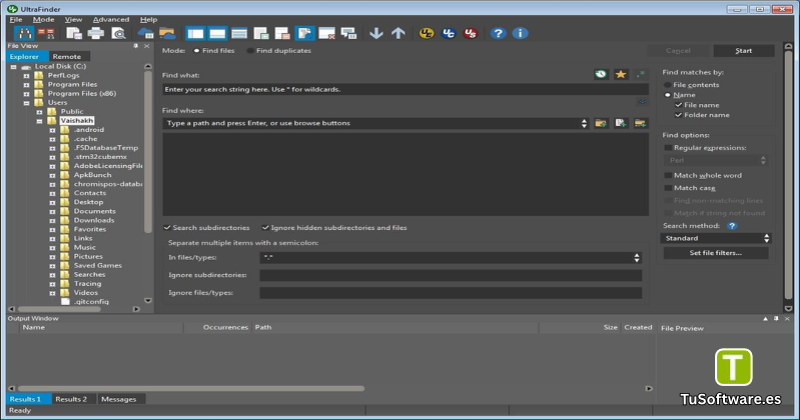Viewport: 800px width, 420px height.
Task: Click the print toolbar icon
Action: click(x=95, y=34)
